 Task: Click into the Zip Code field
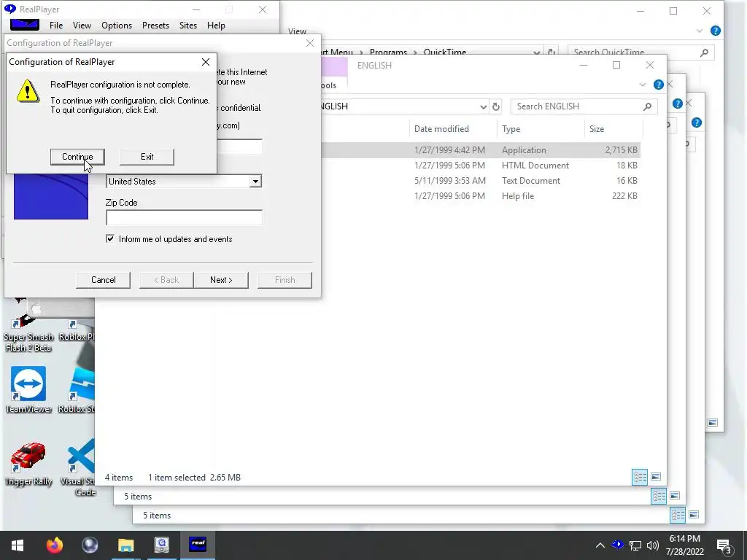(x=184, y=217)
